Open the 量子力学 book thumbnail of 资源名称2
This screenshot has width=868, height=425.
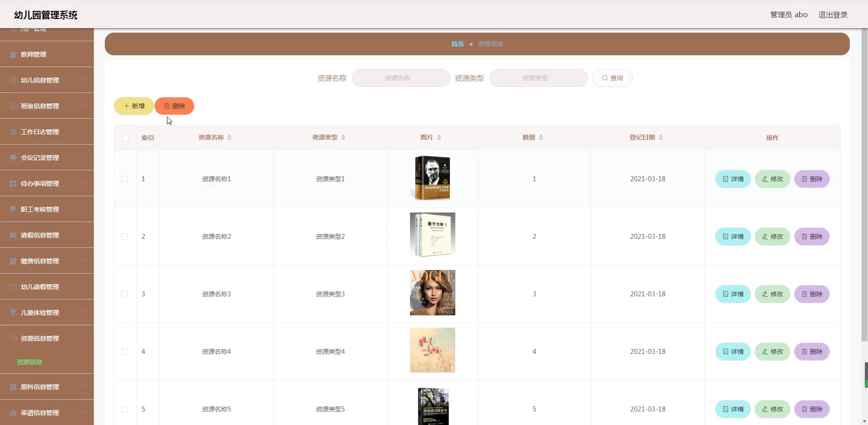(433, 235)
